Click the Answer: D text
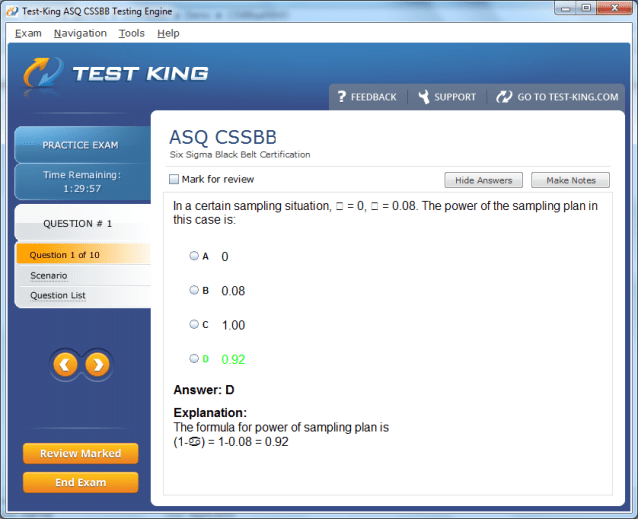 coord(204,390)
